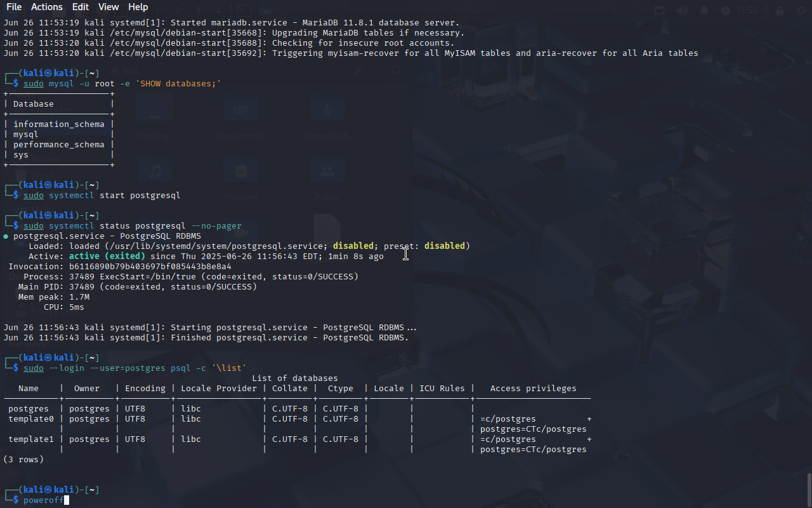
Task: Click the 'ICU Rules' column header
Action: coord(442,389)
